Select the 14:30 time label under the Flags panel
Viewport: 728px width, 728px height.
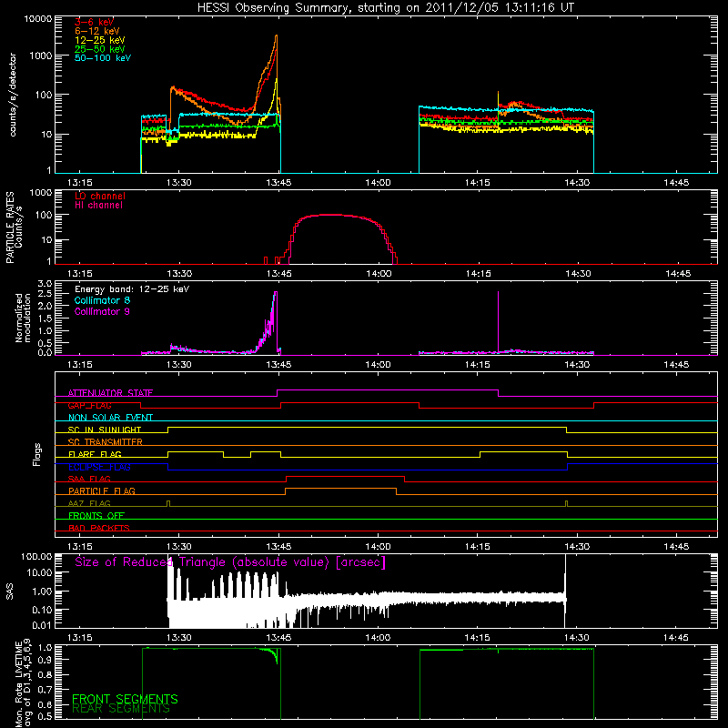point(577,547)
